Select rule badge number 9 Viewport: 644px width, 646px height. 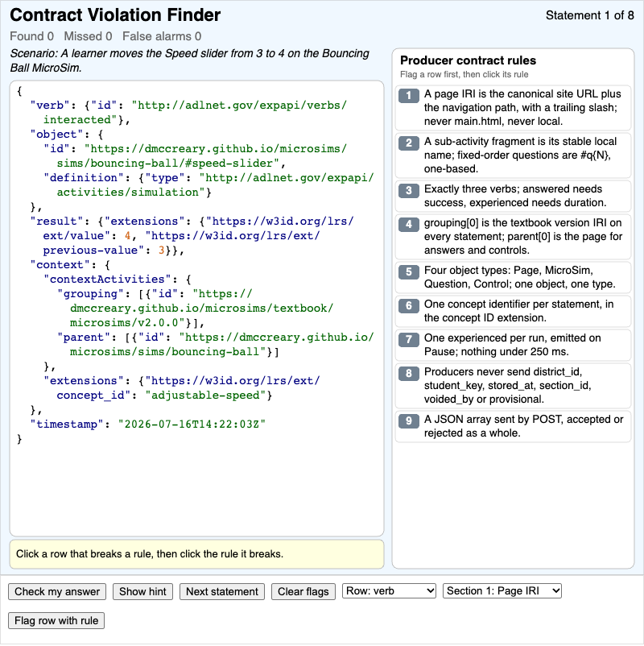[x=409, y=420]
